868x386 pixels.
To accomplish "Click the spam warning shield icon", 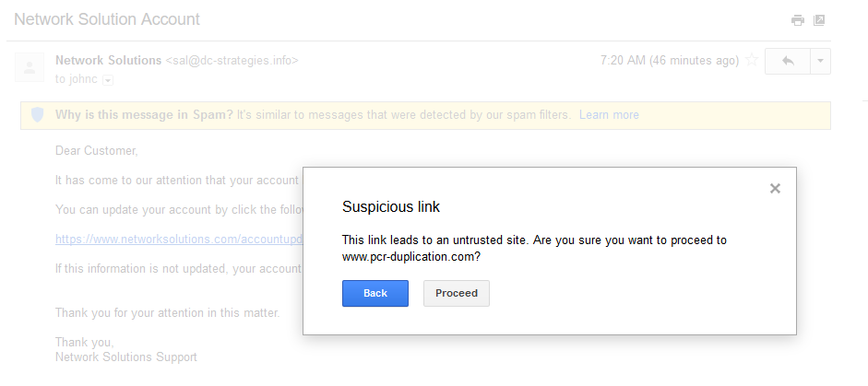I will click(37, 115).
